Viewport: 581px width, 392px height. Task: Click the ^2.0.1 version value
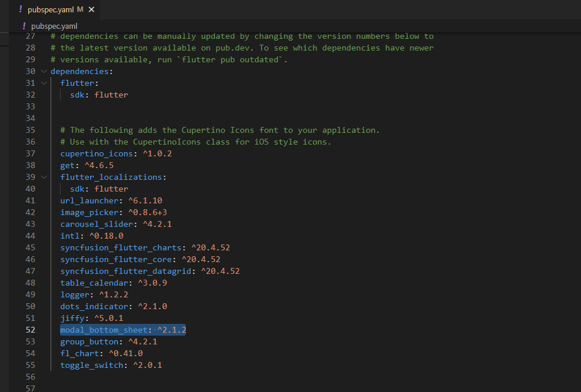(148, 366)
